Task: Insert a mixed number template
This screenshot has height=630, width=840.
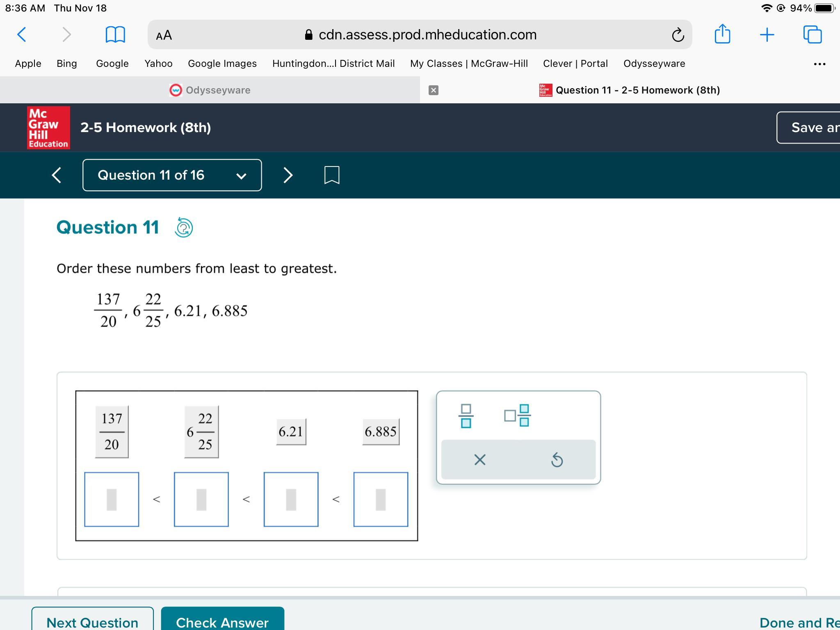Action: click(x=517, y=415)
